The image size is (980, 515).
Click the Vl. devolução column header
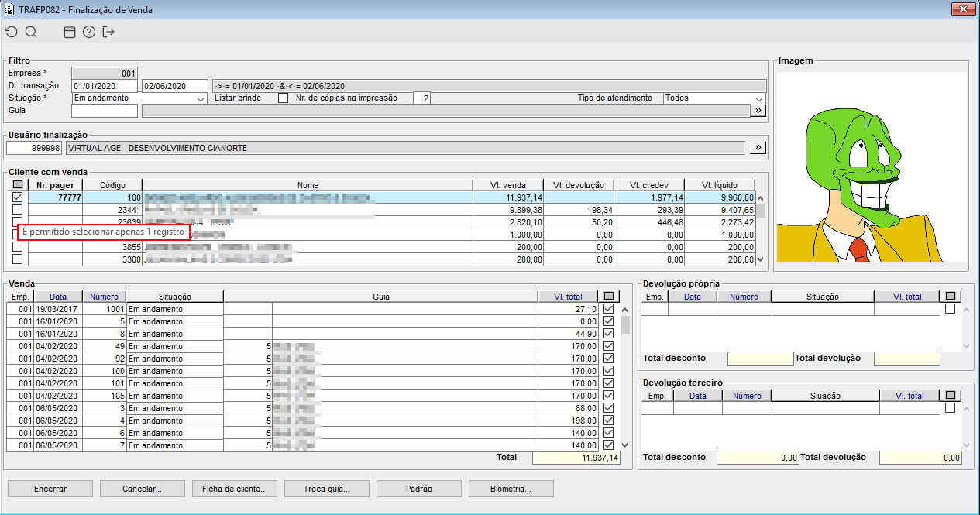tap(579, 185)
